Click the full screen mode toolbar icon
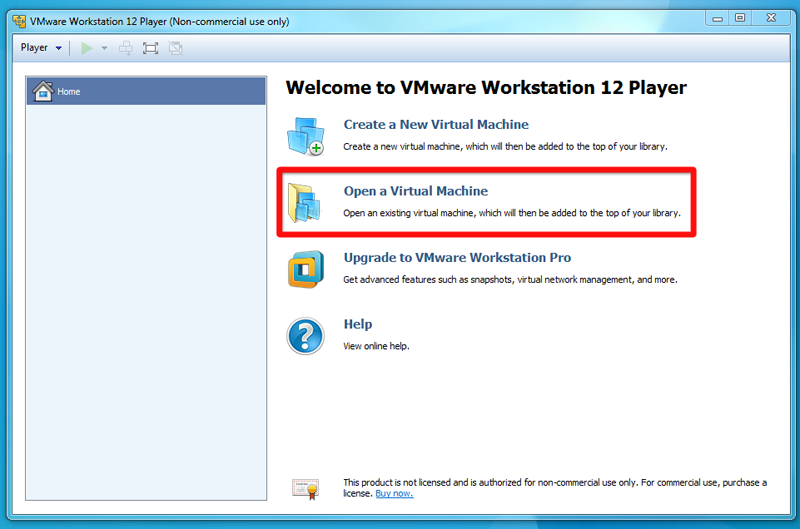Viewport: 800px width, 529px height. tap(151, 48)
